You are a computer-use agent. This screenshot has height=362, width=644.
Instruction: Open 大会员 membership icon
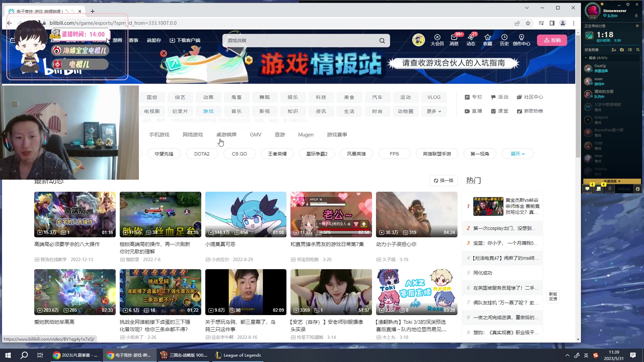click(437, 40)
